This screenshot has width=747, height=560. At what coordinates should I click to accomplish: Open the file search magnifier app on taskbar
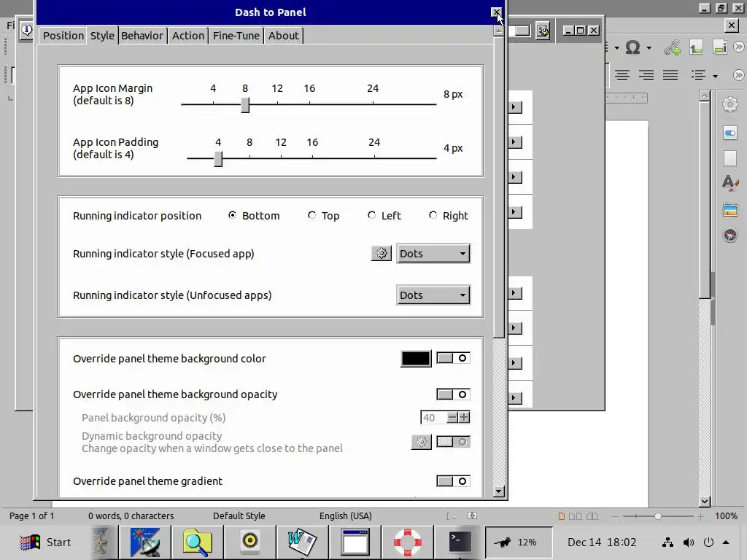pyautogui.click(x=197, y=542)
